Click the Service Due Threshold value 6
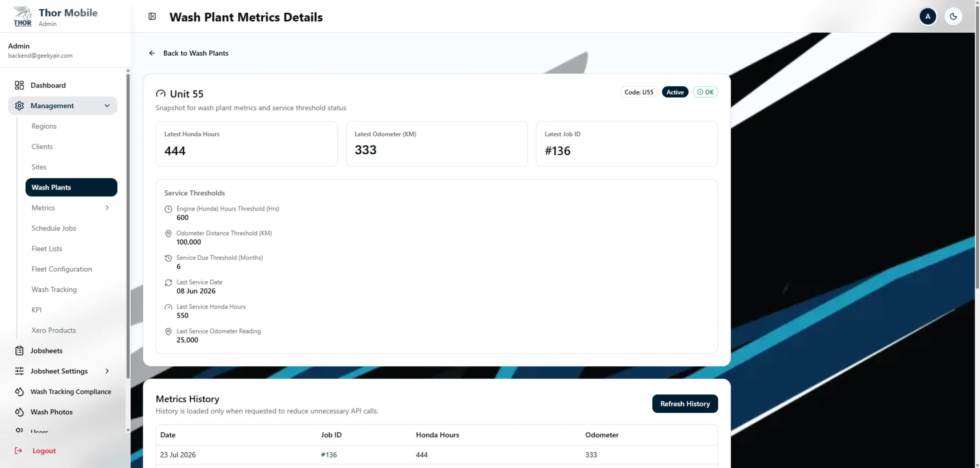The height and width of the screenshot is (468, 980). [x=178, y=267]
